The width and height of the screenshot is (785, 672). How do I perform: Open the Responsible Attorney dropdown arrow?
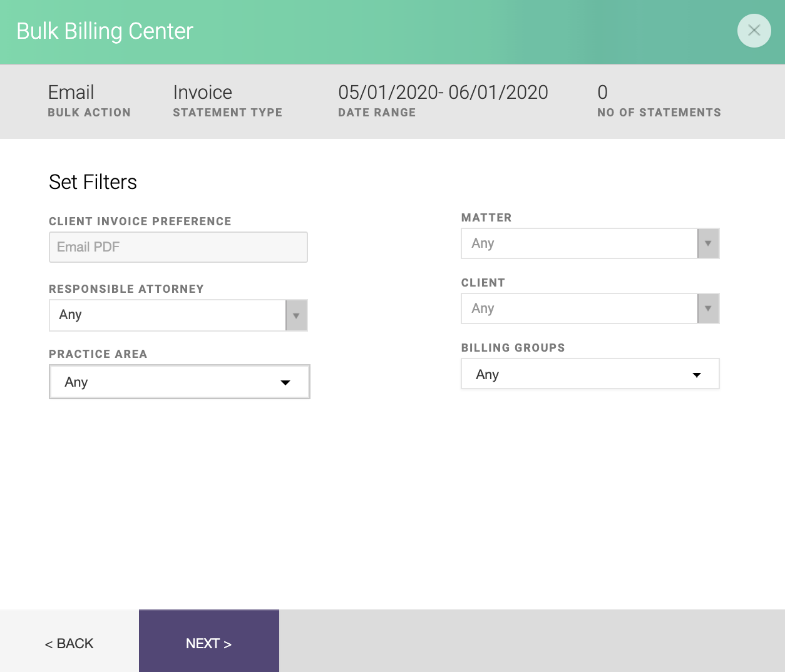pos(295,315)
